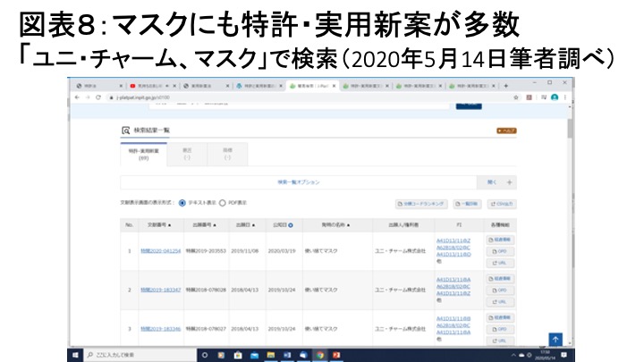Select the 商標 results tab
The image size is (644, 362).
click(227, 155)
